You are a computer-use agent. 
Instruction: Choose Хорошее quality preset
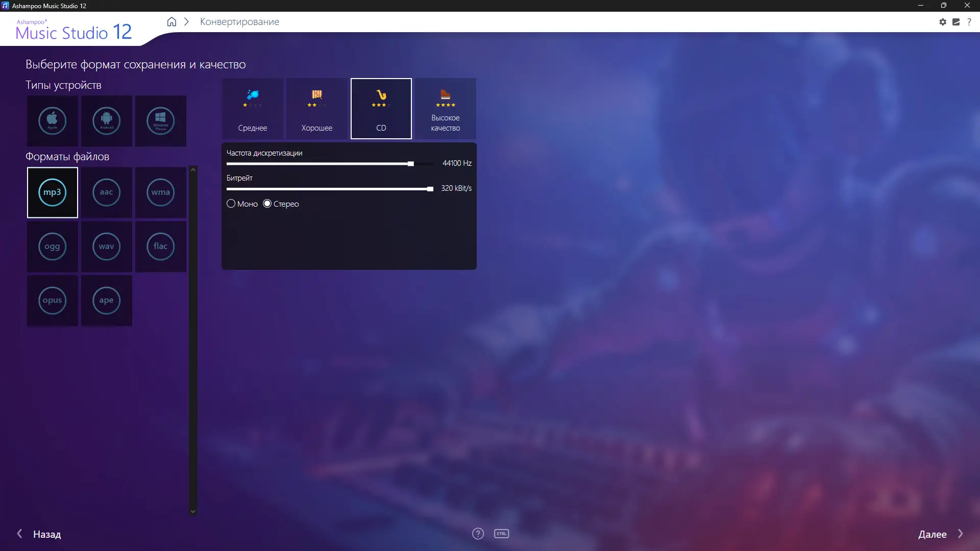(x=317, y=109)
